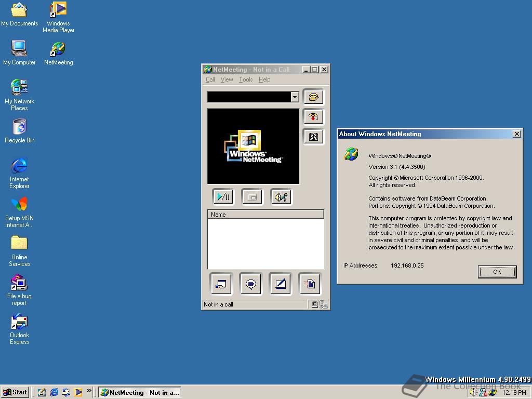Select the My Computer desktop icon

click(x=19, y=53)
